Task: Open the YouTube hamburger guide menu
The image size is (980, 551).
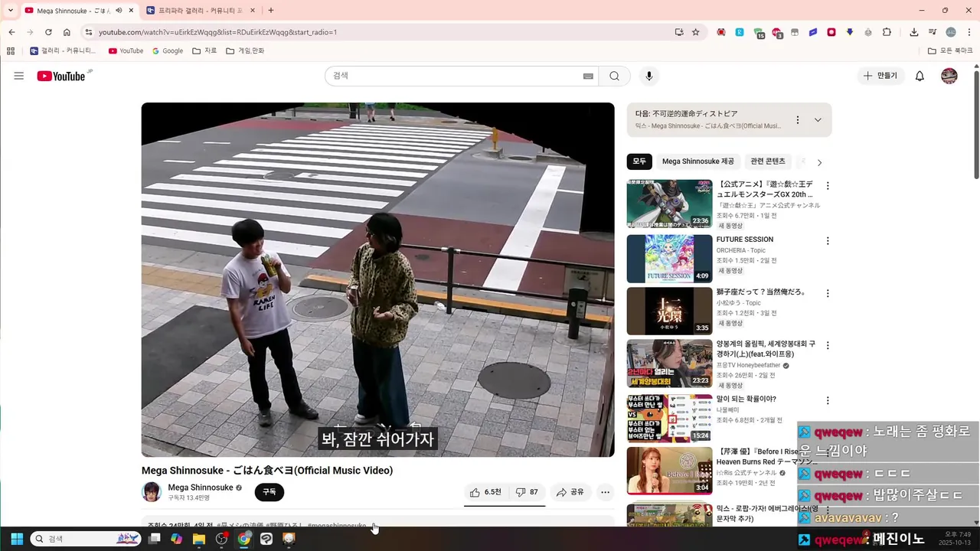Action: pos(19,76)
